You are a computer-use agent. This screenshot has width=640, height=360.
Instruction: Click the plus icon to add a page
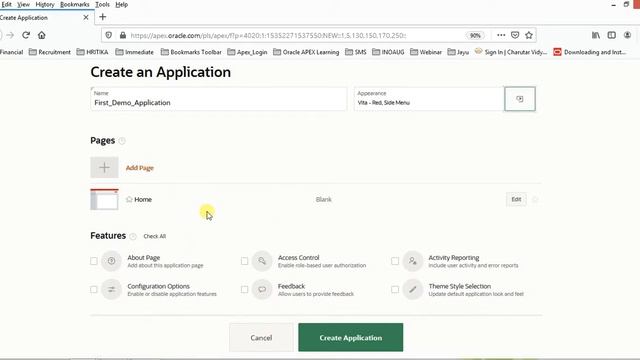tap(104, 167)
